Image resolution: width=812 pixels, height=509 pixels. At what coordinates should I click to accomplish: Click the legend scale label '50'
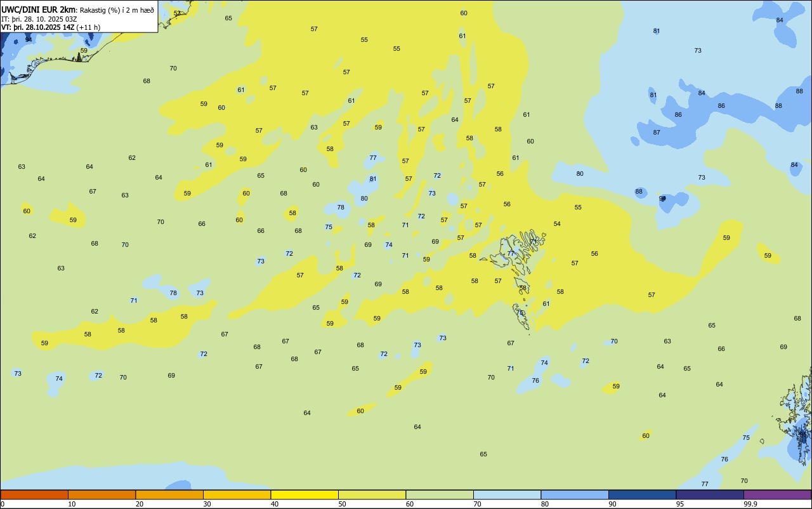pyautogui.click(x=342, y=504)
